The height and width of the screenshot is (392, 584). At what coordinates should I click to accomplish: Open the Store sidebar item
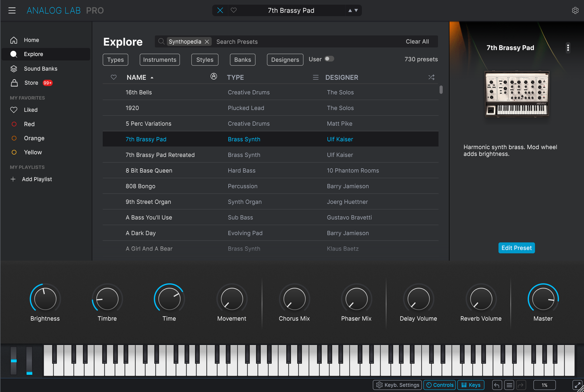[31, 83]
